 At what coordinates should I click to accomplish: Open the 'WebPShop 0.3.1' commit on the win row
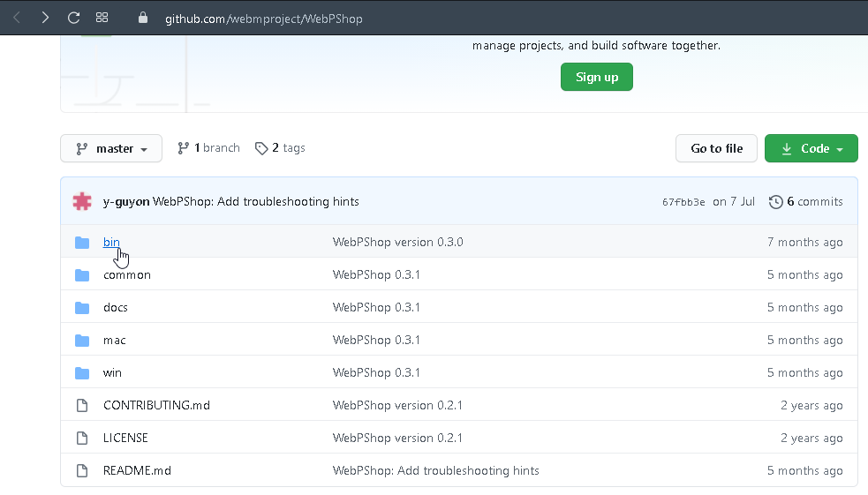pyautogui.click(x=376, y=372)
